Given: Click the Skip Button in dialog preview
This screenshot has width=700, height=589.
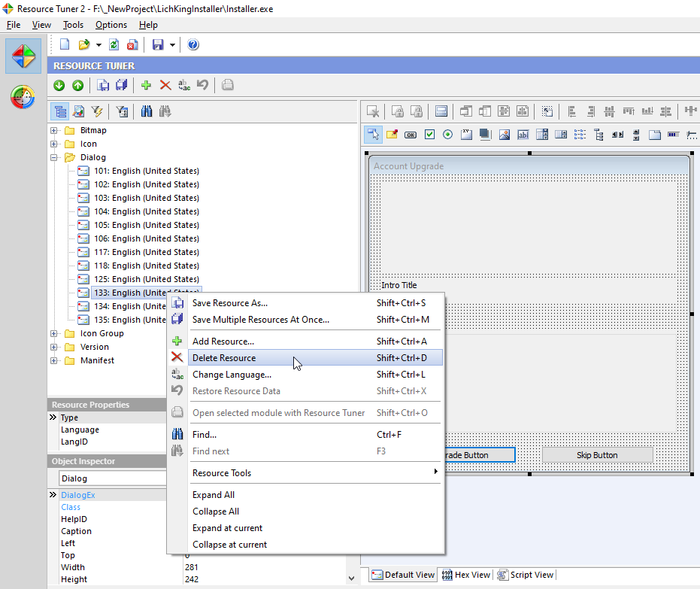Looking at the screenshot, I should point(597,455).
